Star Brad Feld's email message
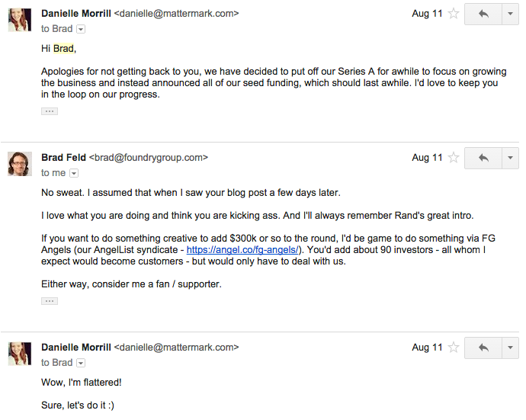 click(x=454, y=157)
